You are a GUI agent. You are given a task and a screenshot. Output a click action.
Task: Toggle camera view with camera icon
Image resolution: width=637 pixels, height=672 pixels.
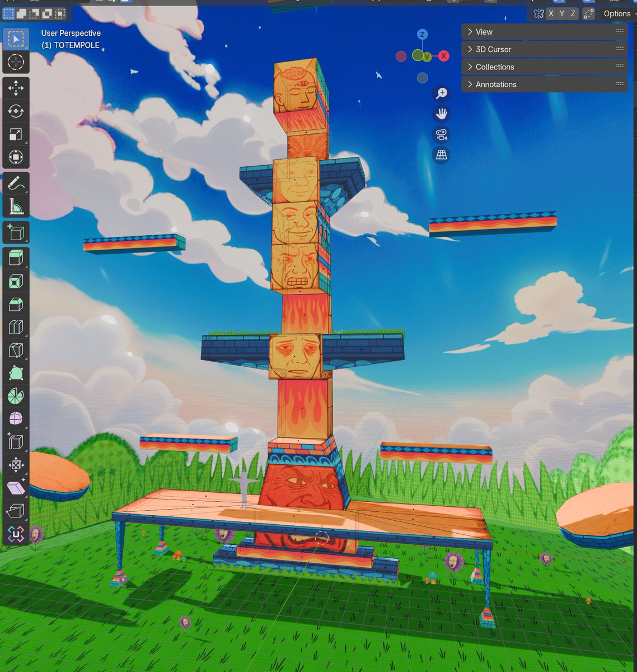coord(442,135)
